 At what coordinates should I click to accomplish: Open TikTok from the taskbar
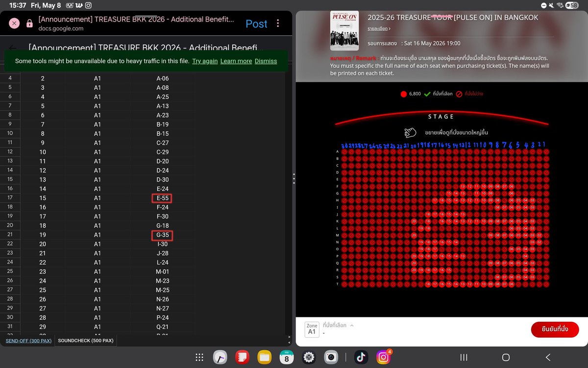(x=361, y=358)
